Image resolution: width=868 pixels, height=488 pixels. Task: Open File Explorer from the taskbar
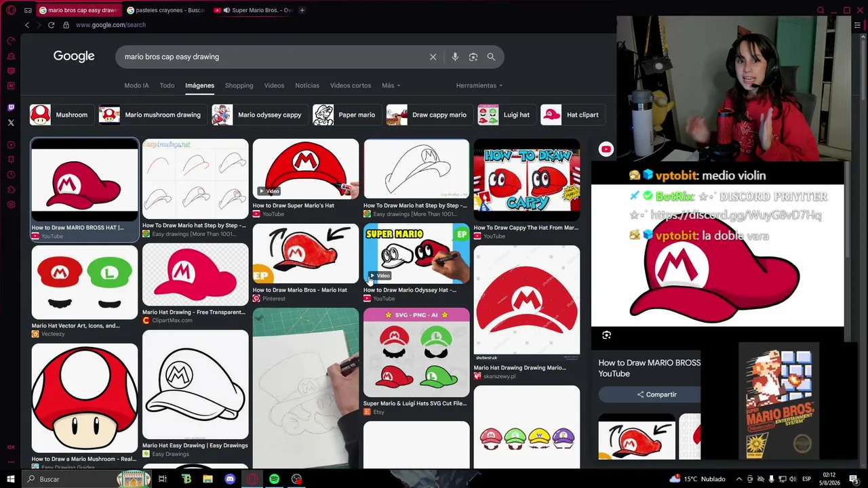208,479
